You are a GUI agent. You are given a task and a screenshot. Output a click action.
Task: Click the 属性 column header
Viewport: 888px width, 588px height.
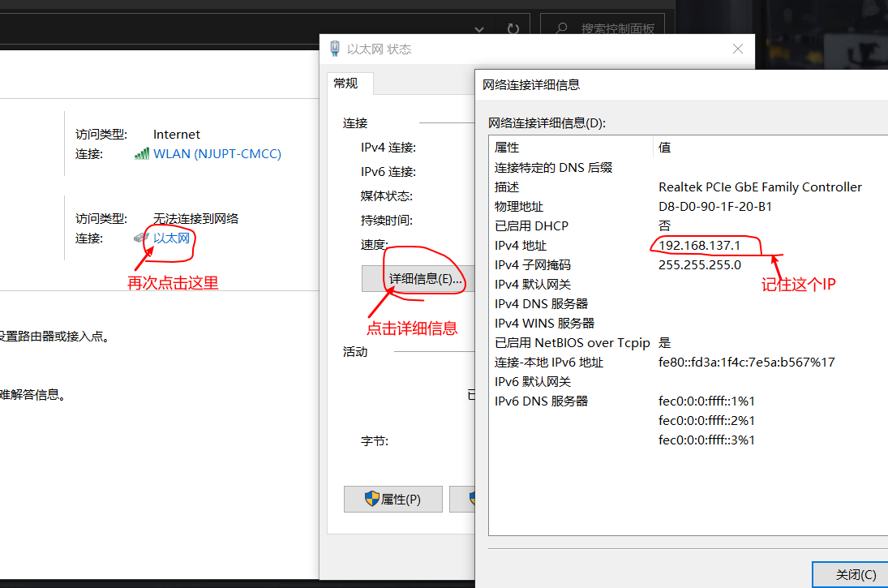coord(570,148)
